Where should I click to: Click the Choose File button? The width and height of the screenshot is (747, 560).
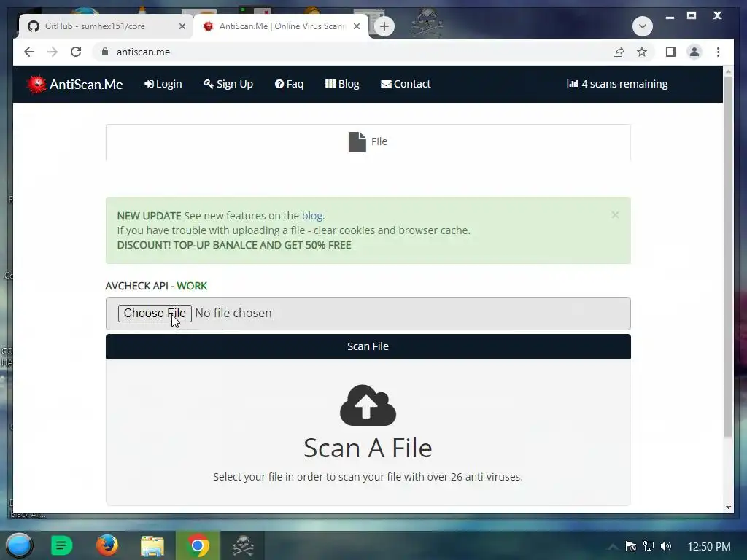(155, 314)
